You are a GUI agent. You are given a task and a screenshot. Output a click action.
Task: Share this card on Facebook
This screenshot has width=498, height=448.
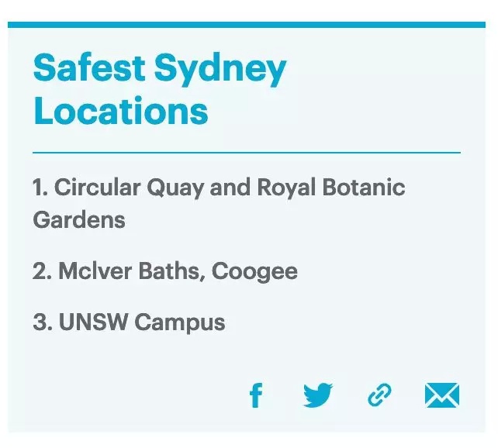pos(256,395)
